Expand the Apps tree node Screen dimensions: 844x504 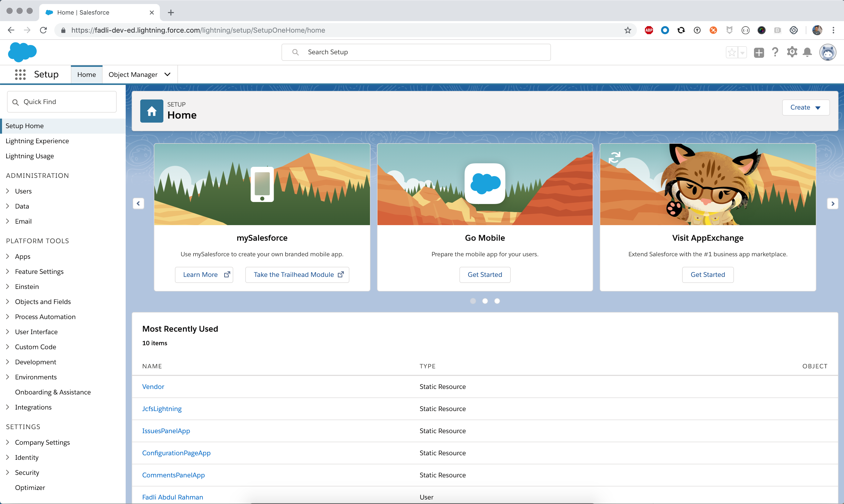click(8, 257)
